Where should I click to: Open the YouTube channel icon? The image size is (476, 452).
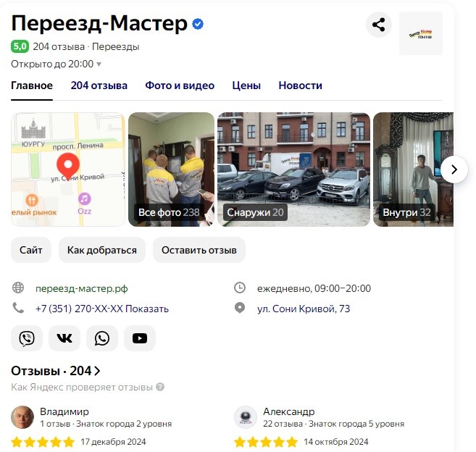coord(140,338)
